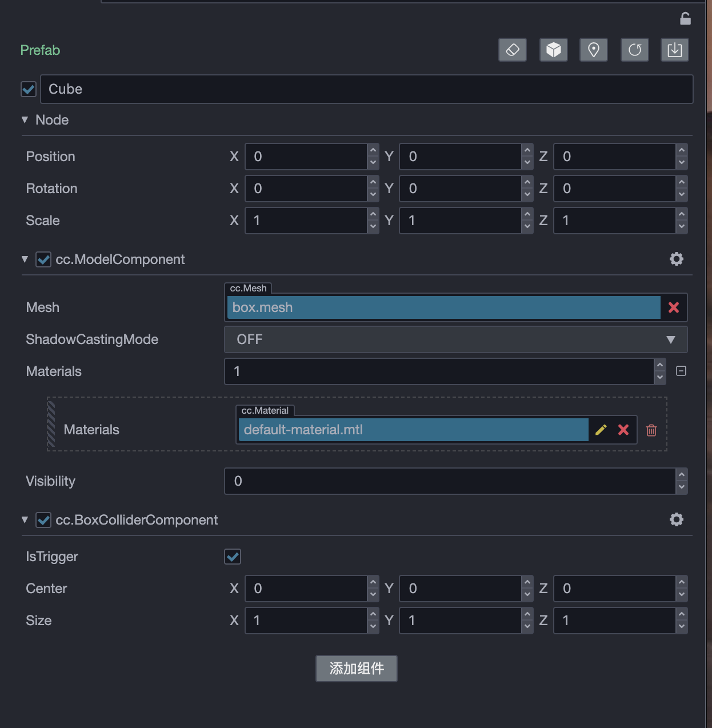Uncheck the Cube node active checkbox
The image size is (712, 728).
click(x=29, y=89)
